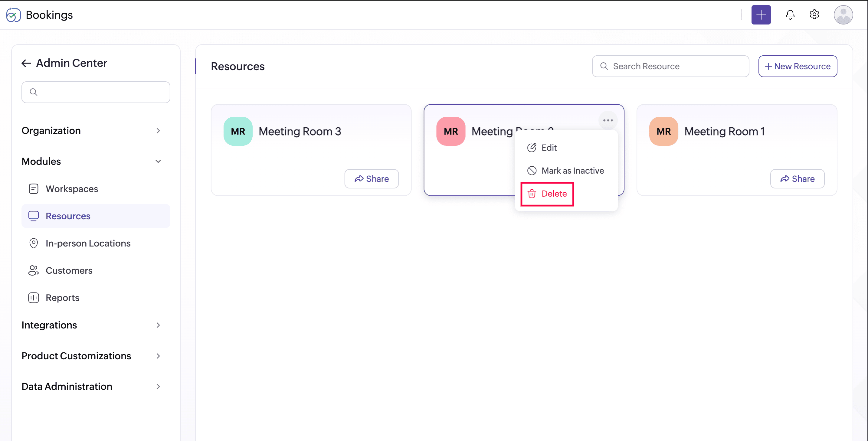This screenshot has width=868, height=441.
Task: Open Reports module
Action: point(96,298)
